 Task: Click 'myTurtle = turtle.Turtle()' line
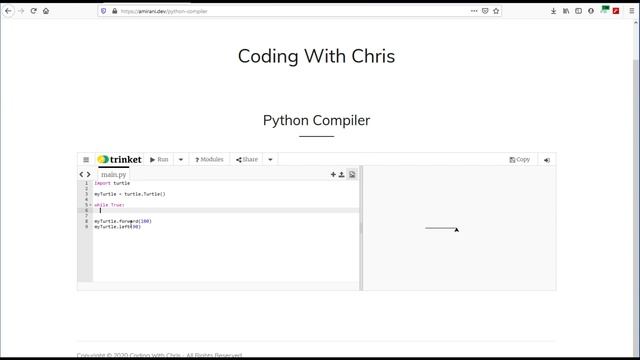130,194
